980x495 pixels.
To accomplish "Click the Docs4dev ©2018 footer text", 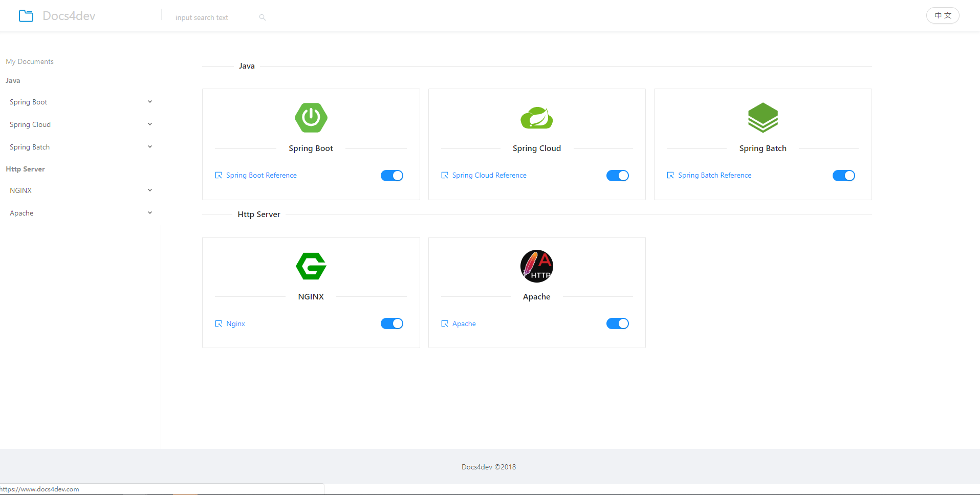I will (489, 467).
